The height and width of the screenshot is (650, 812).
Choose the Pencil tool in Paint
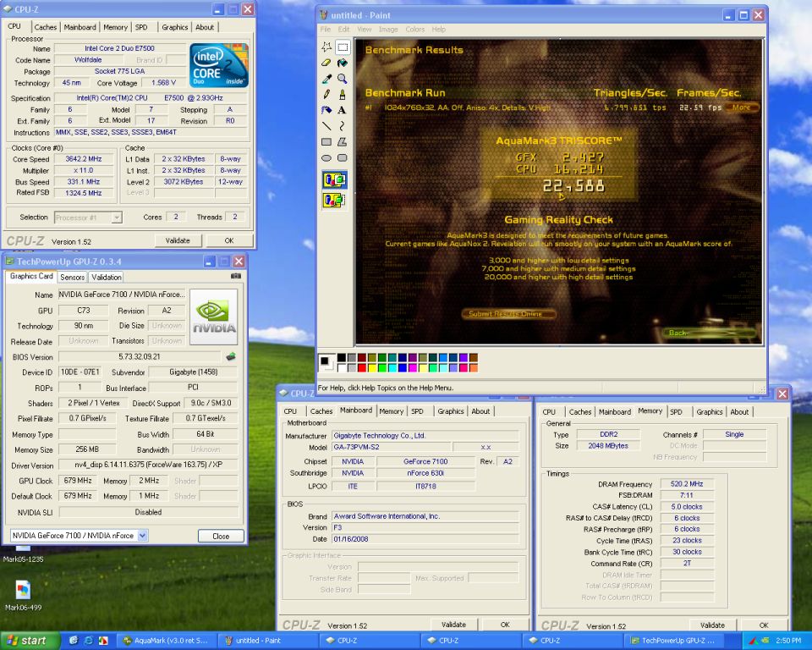click(x=326, y=95)
